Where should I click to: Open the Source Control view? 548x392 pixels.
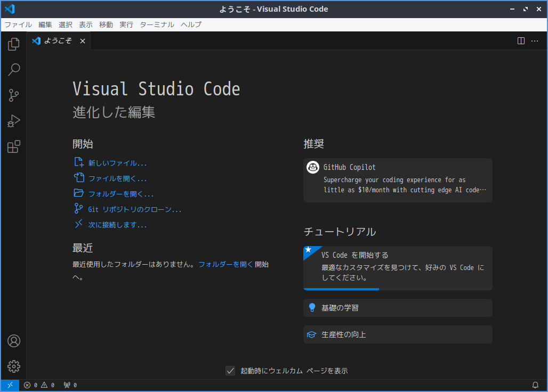[x=14, y=95]
